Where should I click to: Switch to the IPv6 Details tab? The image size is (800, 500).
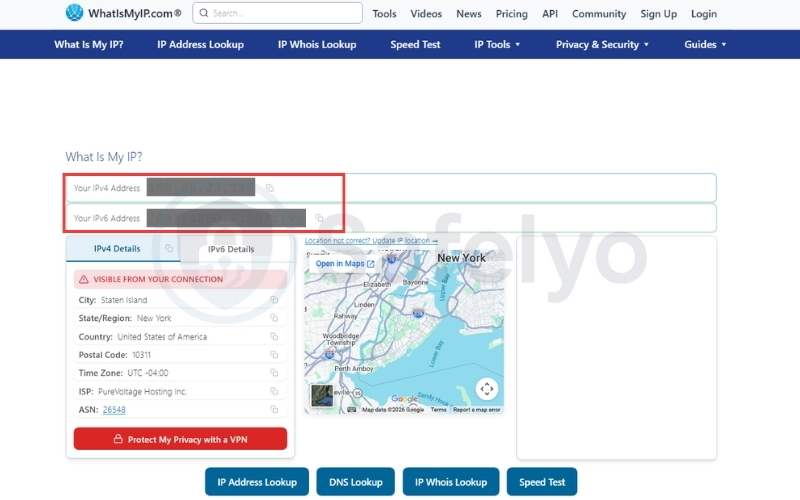pos(231,249)
